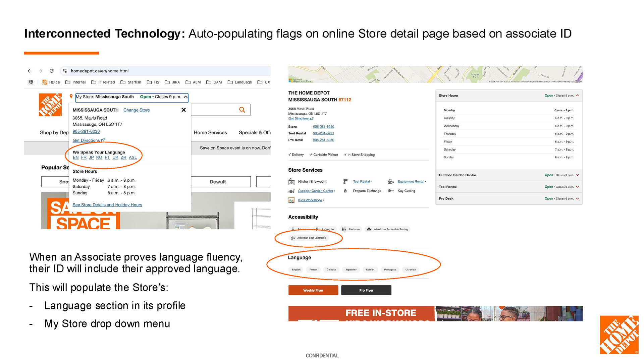Click the Key Cutting key icon
Viewport: 644px width, 362px height.
tap(391, 191)
